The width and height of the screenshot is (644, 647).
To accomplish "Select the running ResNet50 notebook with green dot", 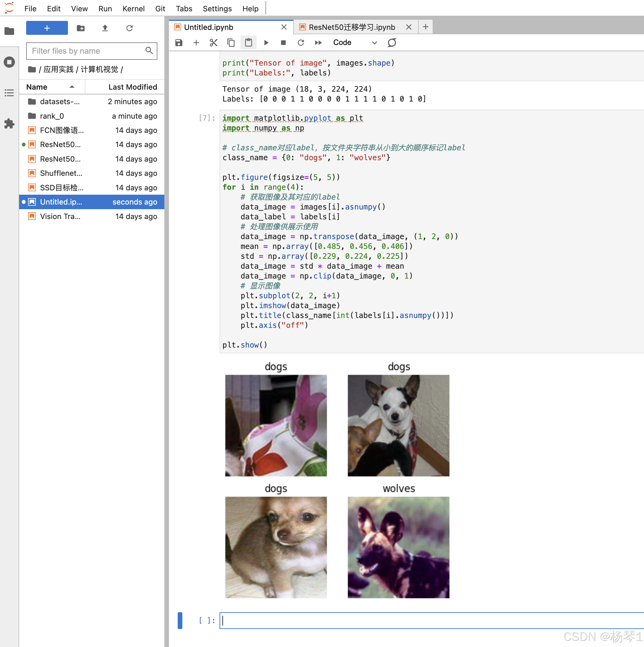I will (x=91, y=145).
